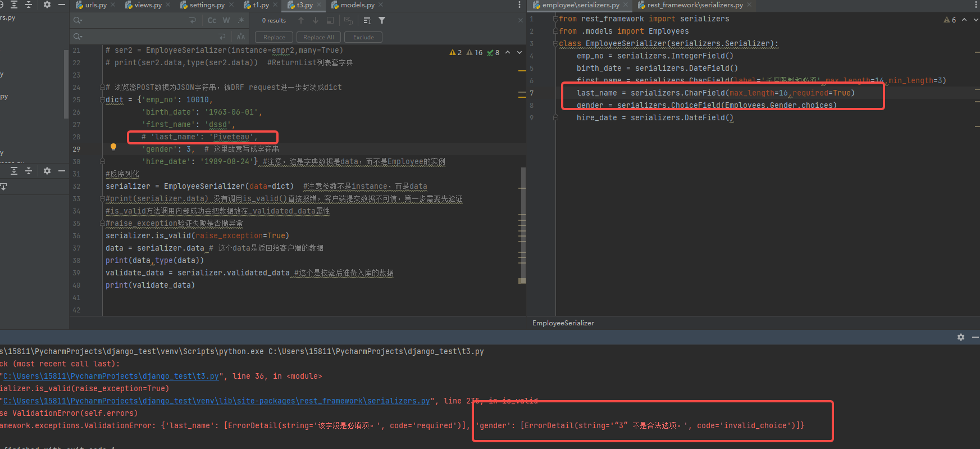Collapse EmployeeSerializer class fold marker

click(555, 44)
